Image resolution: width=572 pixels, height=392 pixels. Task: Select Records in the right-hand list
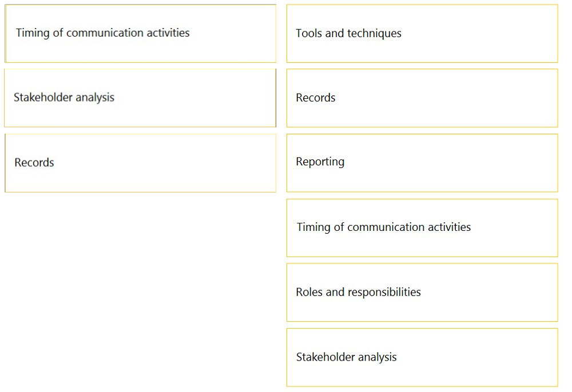click(x=422, y=98)
